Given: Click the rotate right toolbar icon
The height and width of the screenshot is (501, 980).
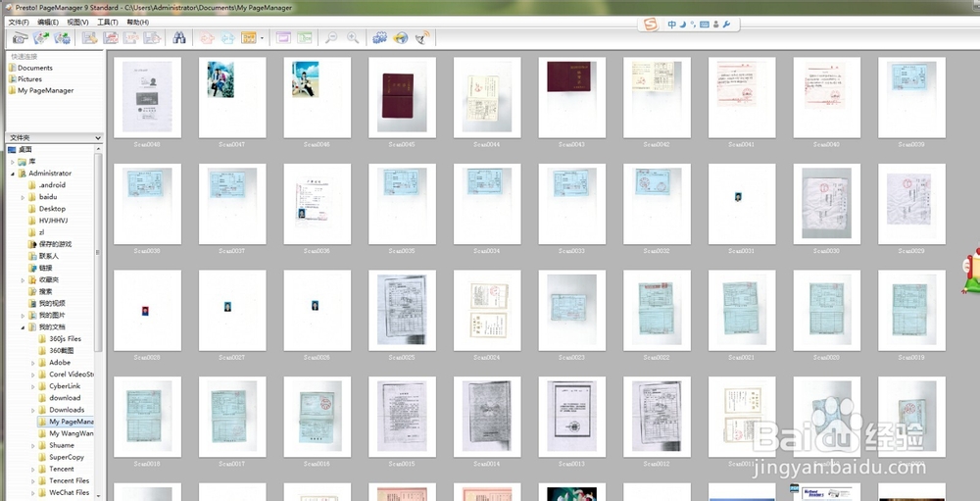Looking at the screenshot, I should tap(227, 38).
